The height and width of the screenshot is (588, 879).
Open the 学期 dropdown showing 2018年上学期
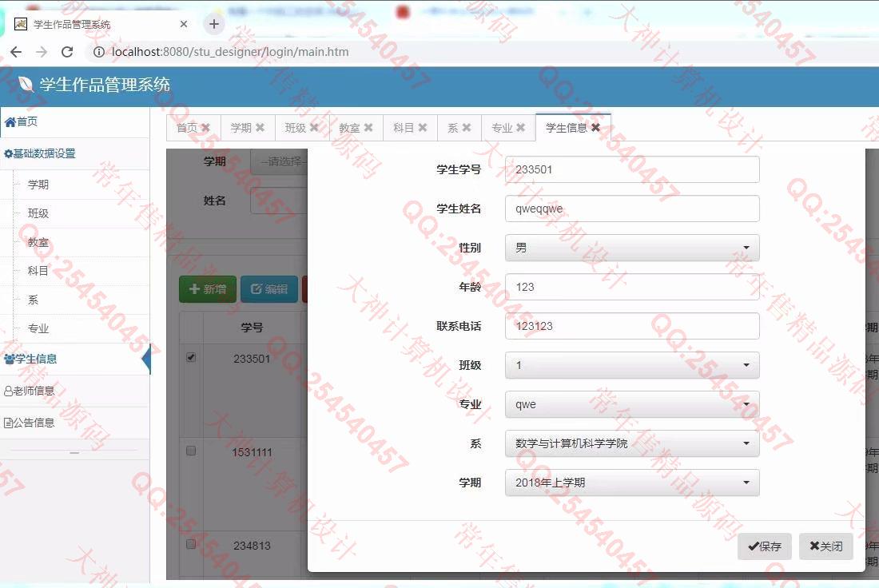tap(632, 483)
